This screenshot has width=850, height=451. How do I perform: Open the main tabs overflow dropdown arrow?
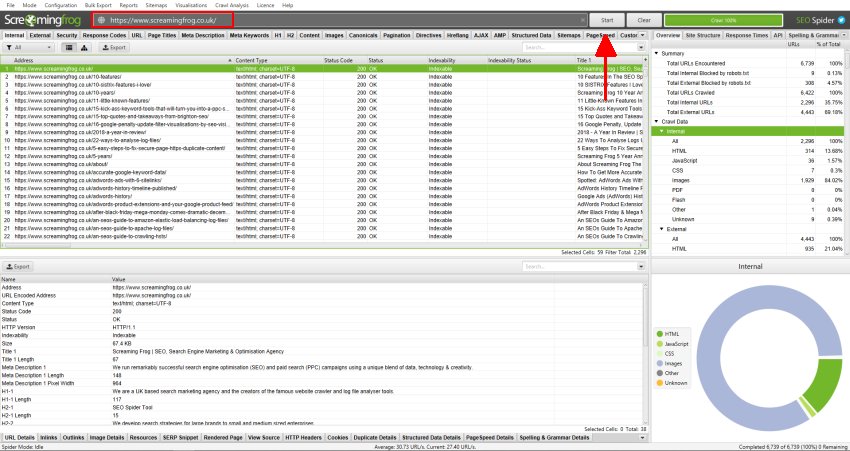click(x=643, y=35)
